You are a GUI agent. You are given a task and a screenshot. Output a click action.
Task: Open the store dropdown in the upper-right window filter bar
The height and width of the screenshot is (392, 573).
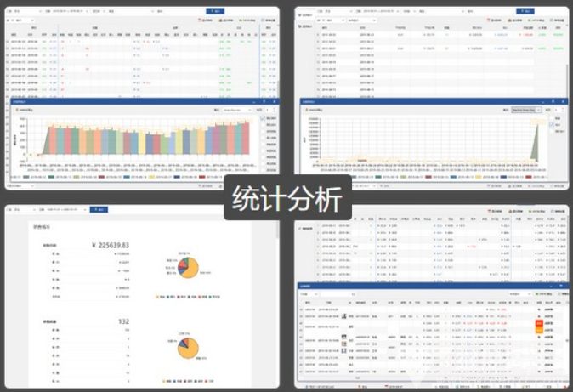tap(338, 11)
